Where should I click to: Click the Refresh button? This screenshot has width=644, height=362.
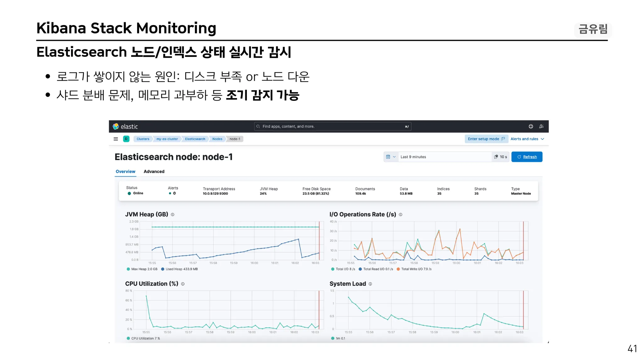(527, 157)
